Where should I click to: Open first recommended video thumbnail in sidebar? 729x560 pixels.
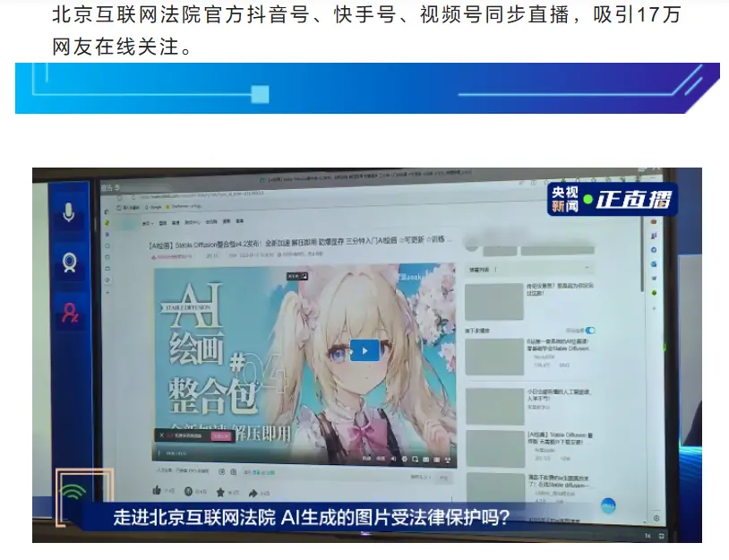pos(493,301)
